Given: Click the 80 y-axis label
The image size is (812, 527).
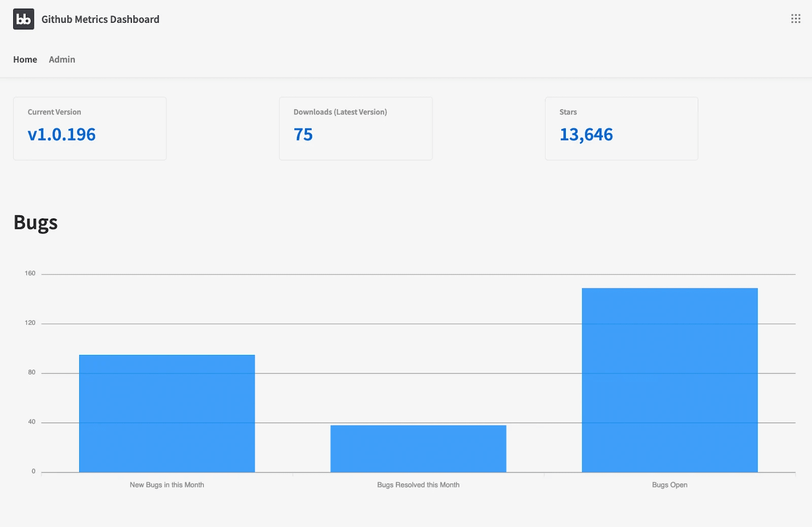Looking at the screenshot, I should coord(31,372).
